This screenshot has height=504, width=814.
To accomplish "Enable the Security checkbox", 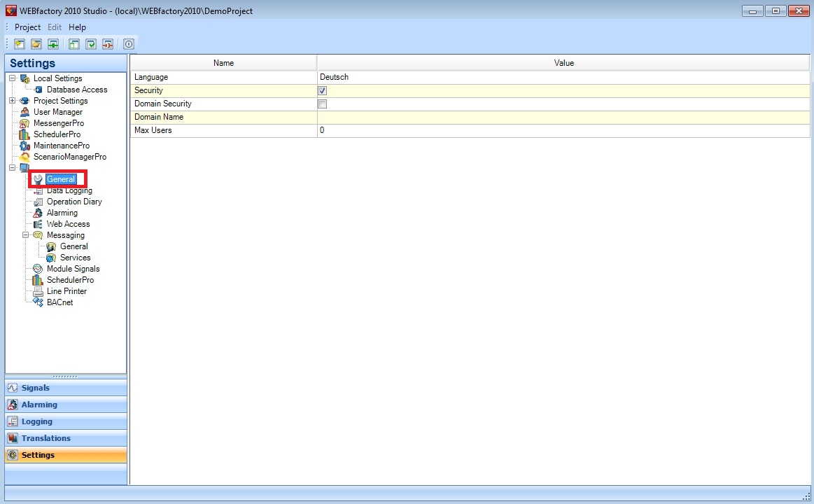I will 322,90.
